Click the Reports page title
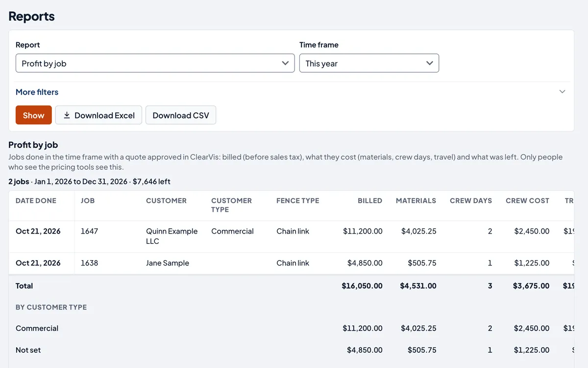The image size is (588, 368). [x=31, y=16]
